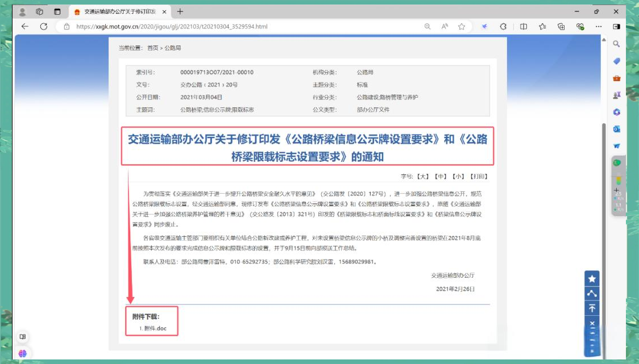Open the tab actions menu icon
This screenshot has width=639, height=364.
57,12
